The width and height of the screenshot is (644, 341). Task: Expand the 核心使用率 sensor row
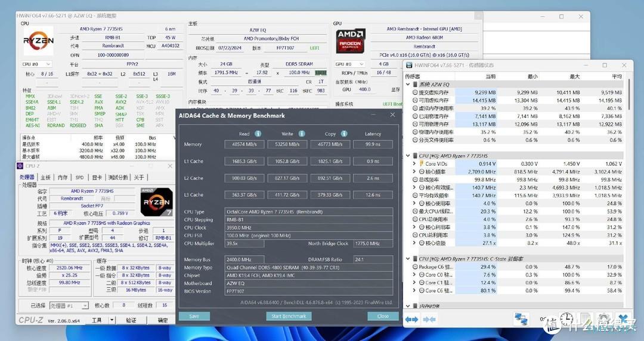pyautogui.click(x=414, y=203)
